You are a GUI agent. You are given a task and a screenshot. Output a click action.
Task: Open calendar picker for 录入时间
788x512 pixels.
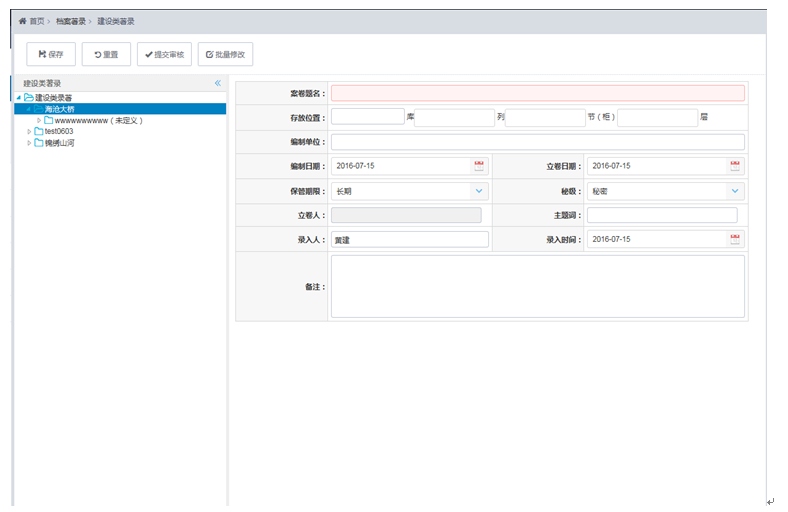pyautogui.click(x=735, y=239)
